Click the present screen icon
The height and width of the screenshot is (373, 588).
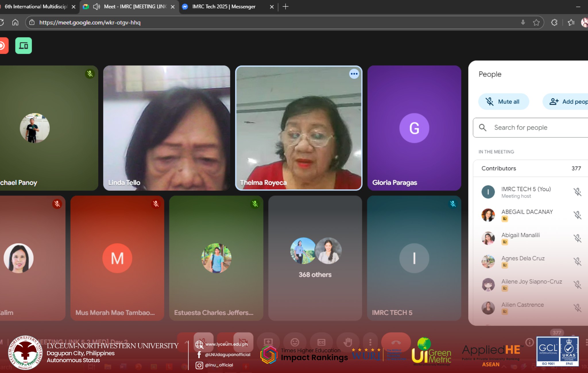(268, 342)
